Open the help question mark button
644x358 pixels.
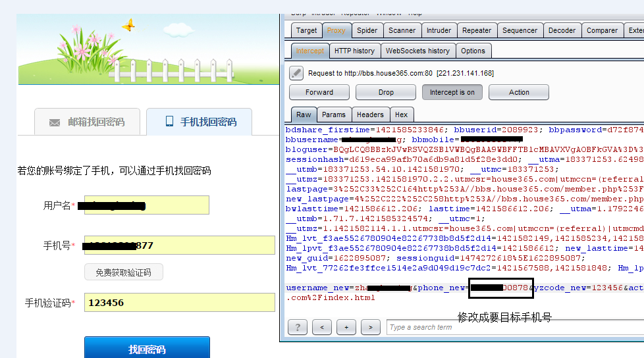[x=298, y=327]
